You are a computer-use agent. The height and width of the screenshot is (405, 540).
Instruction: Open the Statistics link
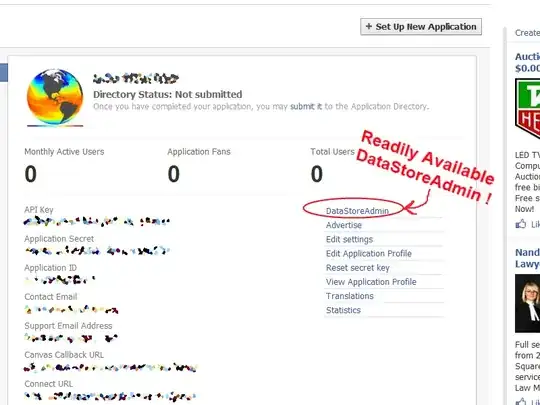343,310
